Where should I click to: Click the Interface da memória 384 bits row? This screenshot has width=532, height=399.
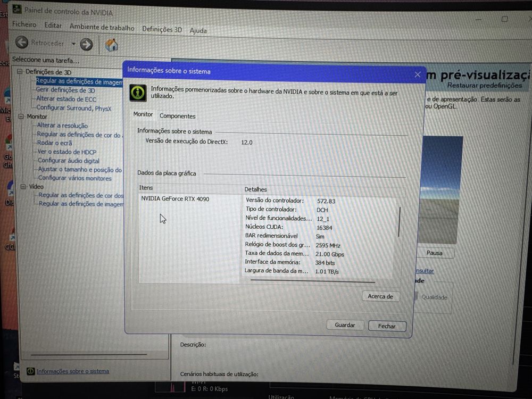(x=290, y=262)
